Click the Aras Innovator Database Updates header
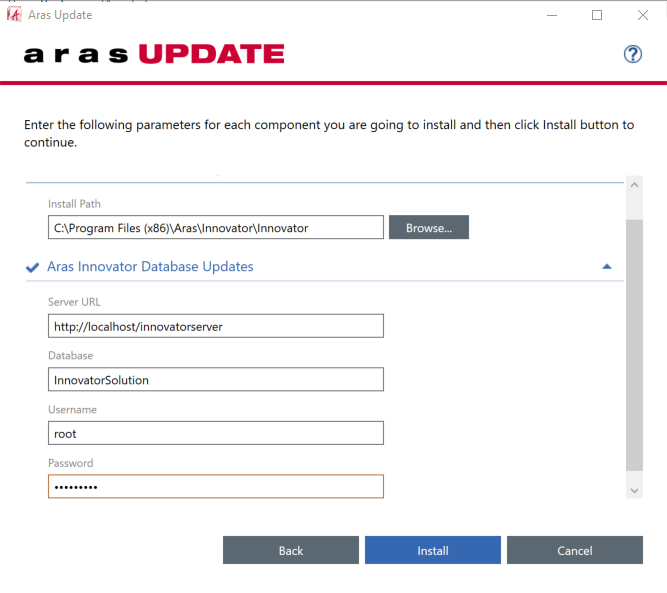The image size is (667, 593). pyautogui.click(x=150, y=267)
